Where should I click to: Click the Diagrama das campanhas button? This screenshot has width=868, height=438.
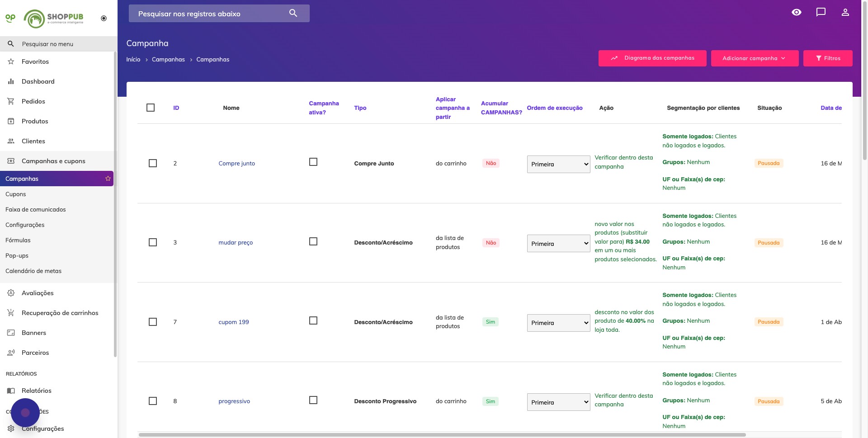652,58
